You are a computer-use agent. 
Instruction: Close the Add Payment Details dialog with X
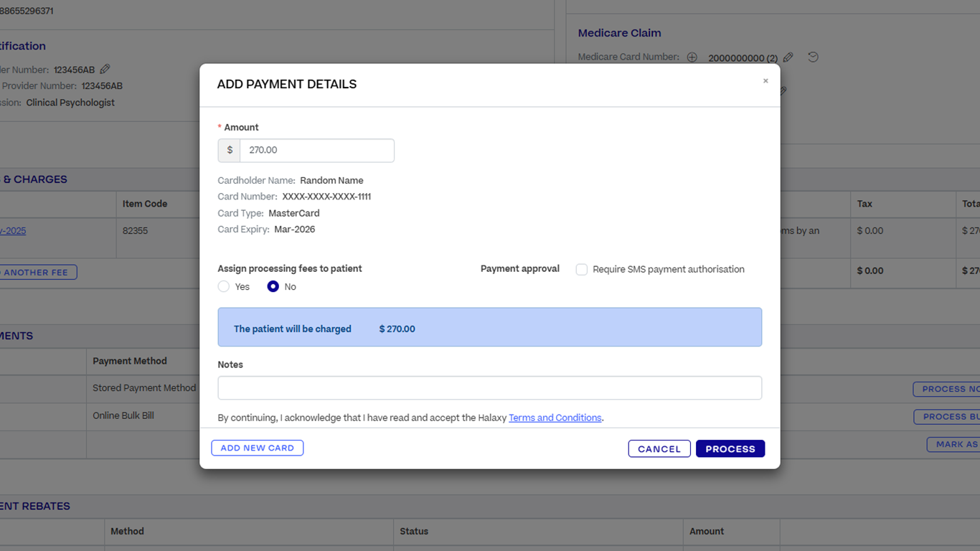765,81
